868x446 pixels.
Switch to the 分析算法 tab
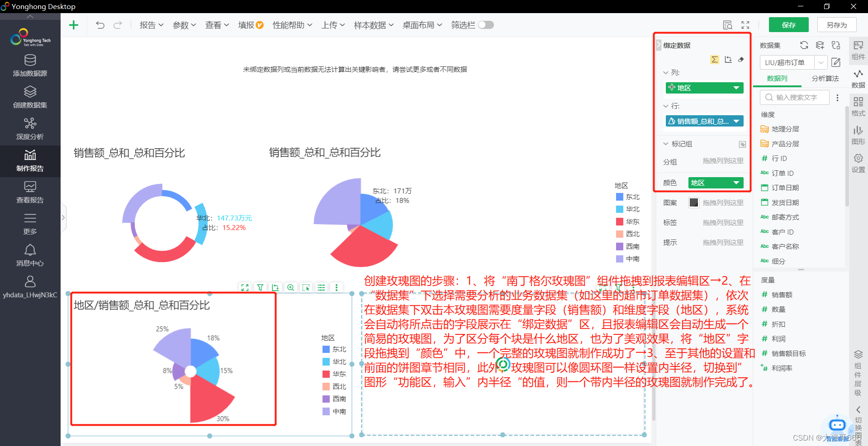click(825, 78)
